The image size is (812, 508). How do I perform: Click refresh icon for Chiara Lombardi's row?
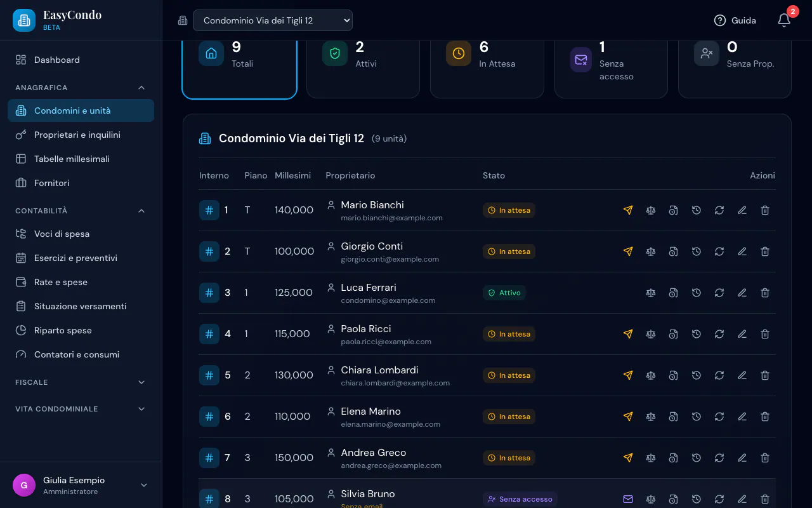click(719, 375)
